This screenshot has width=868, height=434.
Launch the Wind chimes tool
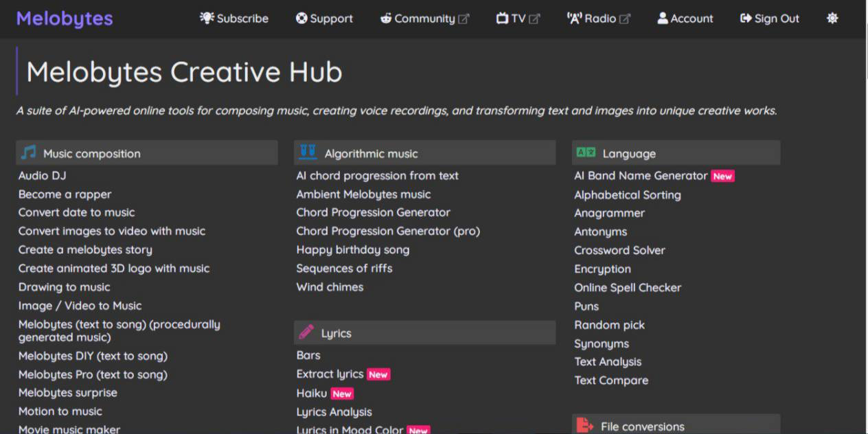330,287
